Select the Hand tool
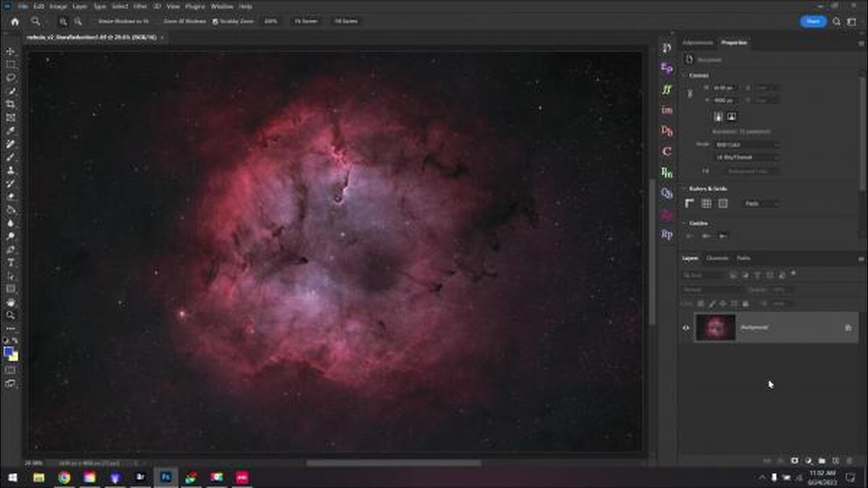This screenshot has height=488, width=868. point(11,302)
